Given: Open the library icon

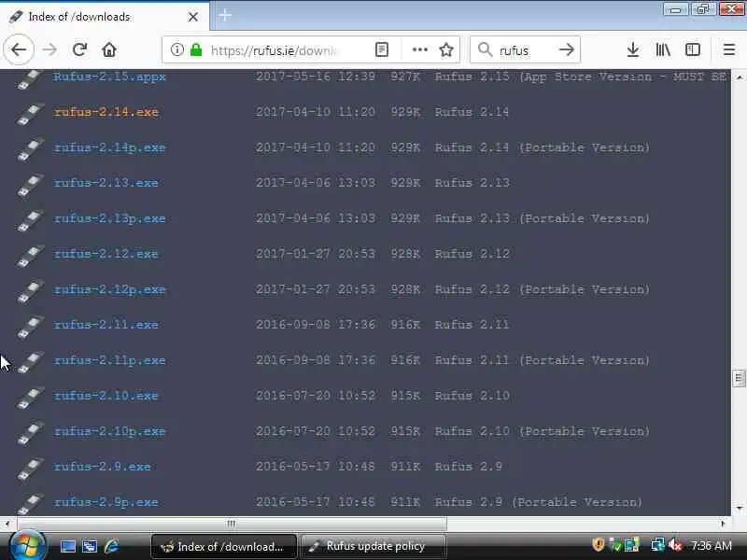Looking at the screenshot, I should [x=663, y=49].
